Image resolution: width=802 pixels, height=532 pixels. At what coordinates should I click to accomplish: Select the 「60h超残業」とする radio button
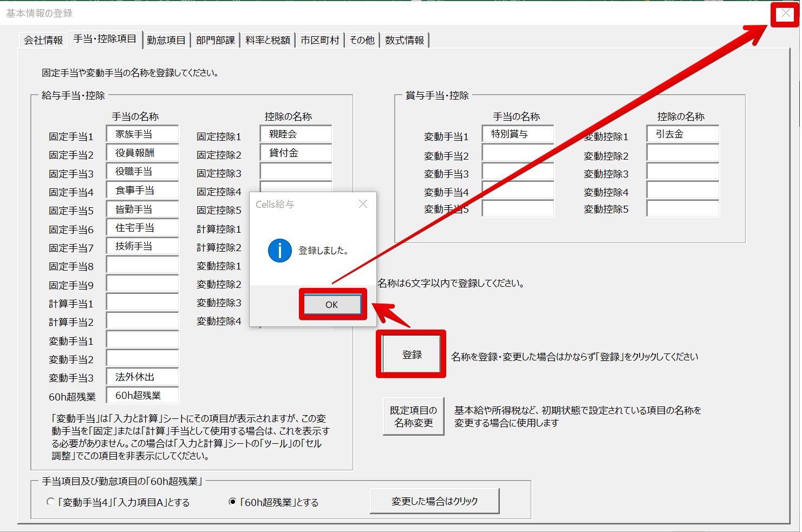coord(232,502)
